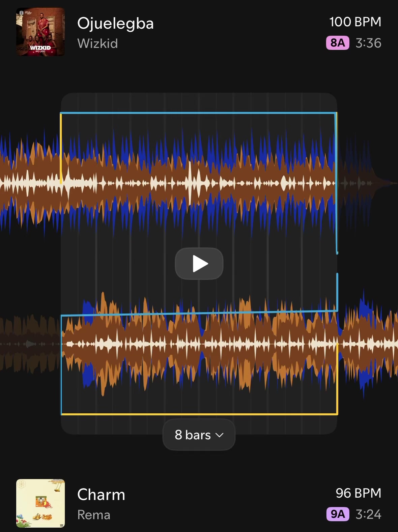Tap the Rema artist name
The image size is (398, 532).
(x=94, y=515)
